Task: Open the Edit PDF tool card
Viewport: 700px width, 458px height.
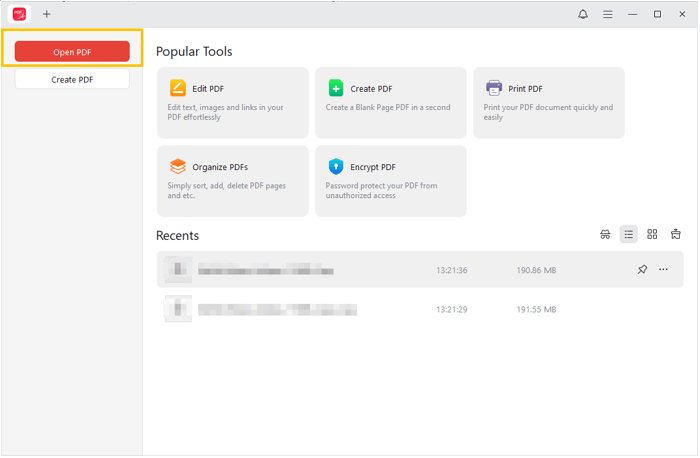Action: (233, 103)
